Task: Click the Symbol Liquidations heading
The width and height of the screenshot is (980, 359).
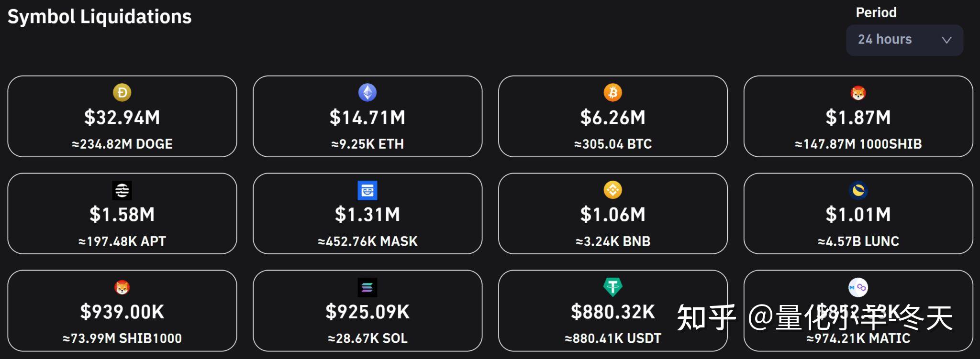Action: (100, 17)
